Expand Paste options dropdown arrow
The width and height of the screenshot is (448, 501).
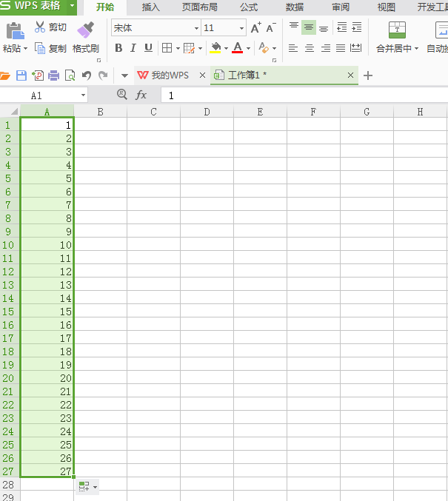26,49
